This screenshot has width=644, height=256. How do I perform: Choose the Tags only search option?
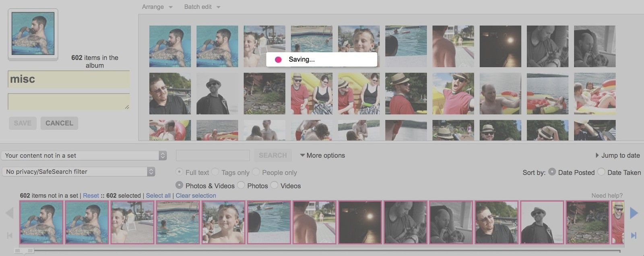(215, 172)
